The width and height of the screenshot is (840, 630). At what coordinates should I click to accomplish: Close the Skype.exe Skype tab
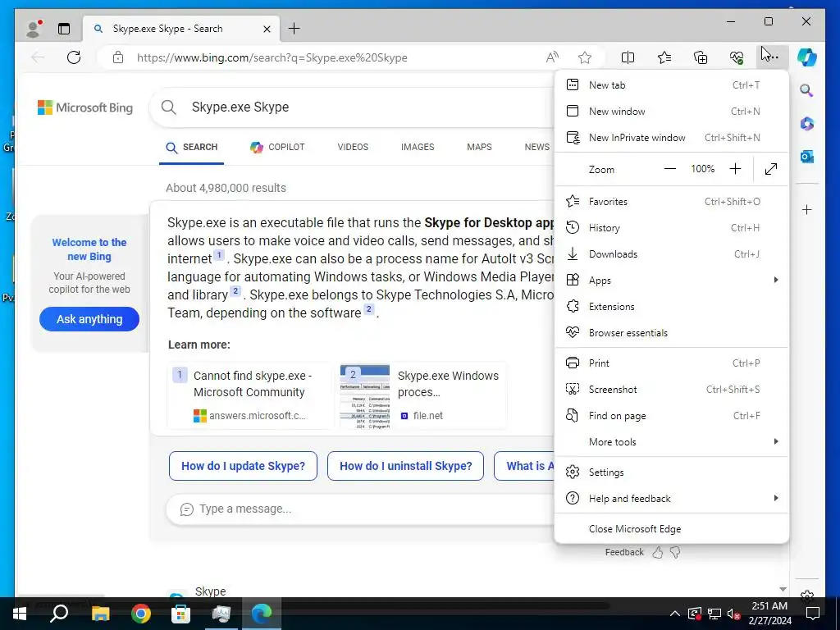tap(267, 29)
